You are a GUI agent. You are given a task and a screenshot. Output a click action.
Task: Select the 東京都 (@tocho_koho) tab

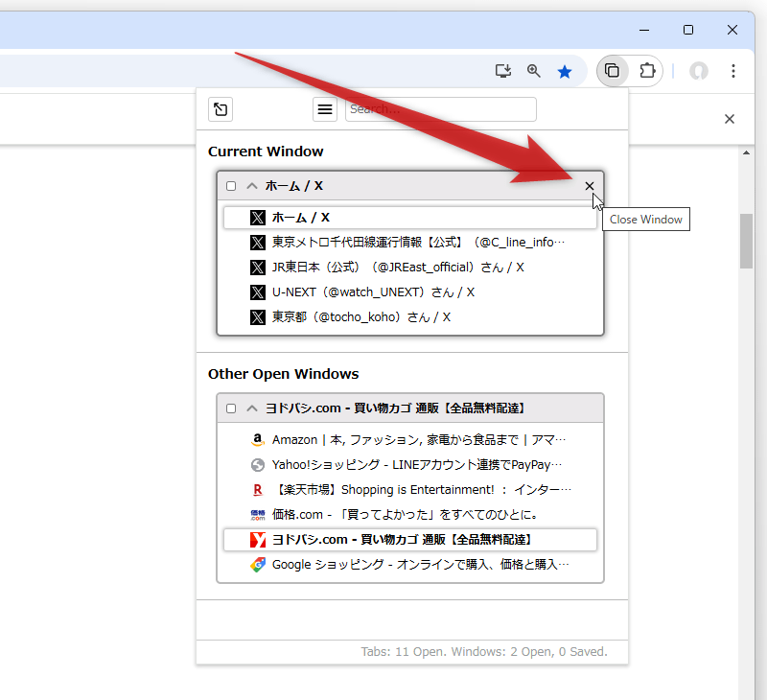(410, 317)
